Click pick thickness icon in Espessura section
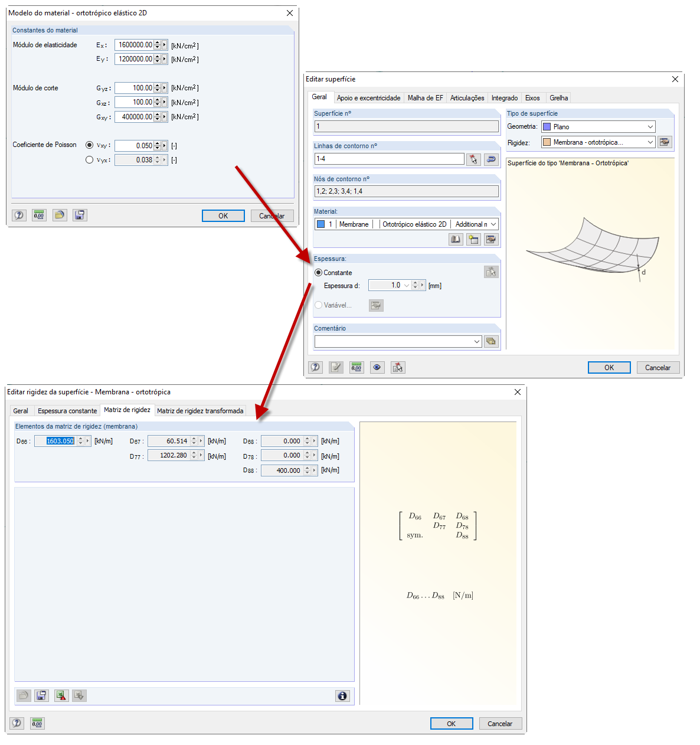 tap(491, 272)
